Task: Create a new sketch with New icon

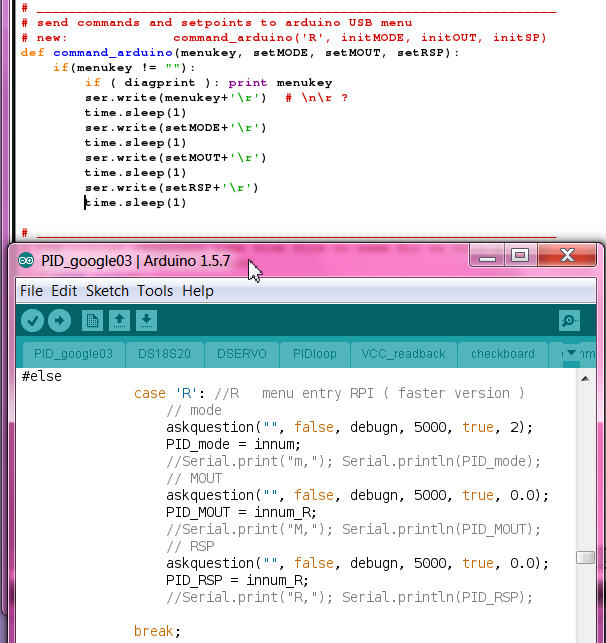Action: (92, 320)
